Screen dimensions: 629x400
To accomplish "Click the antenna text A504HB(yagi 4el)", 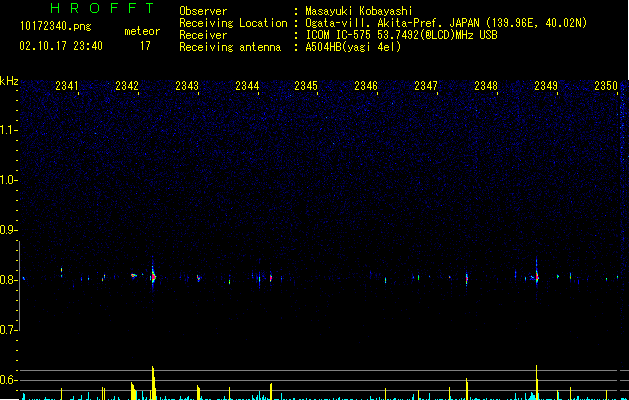I will coord(353,47).
